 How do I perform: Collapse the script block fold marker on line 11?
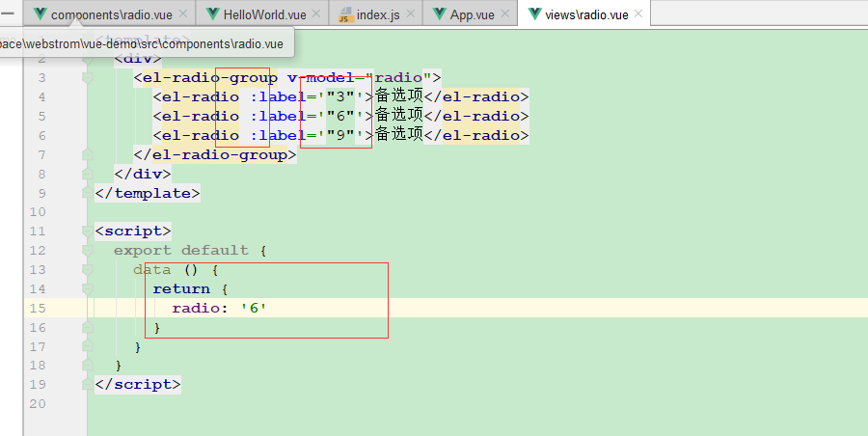click(88, 232)
